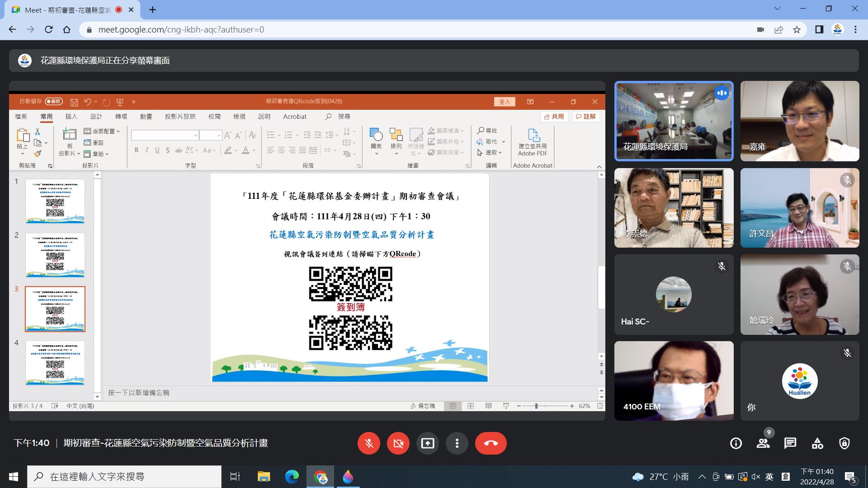Toggle underline formatting
Image resolution: width=868 pixels, height=488 pixels.
click(157, 150)
